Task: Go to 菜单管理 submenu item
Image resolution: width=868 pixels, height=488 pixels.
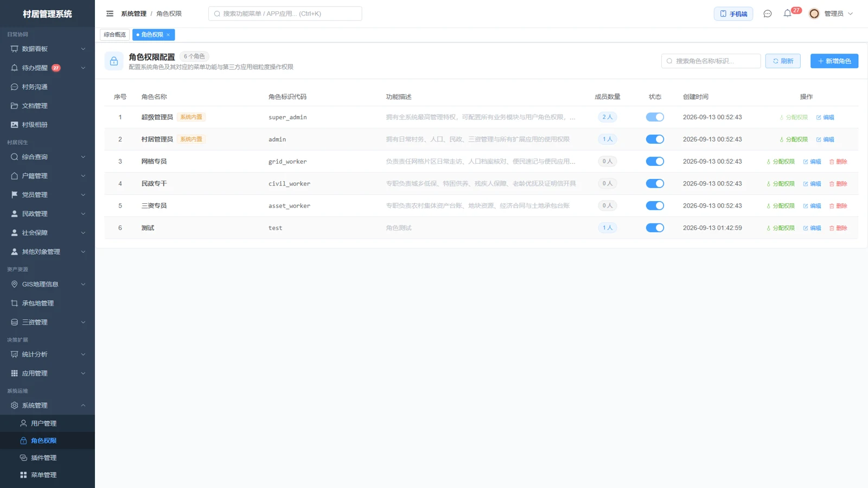Action: (x=48, y=475)
